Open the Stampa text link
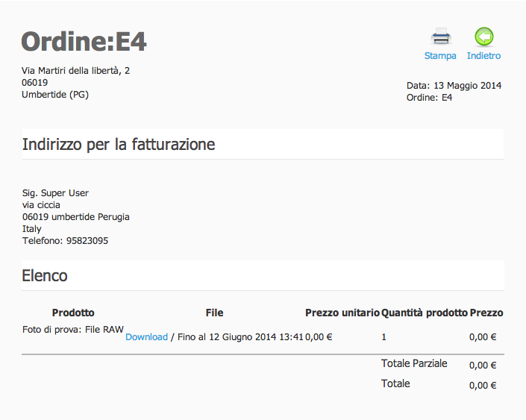Viewport: 526px width, 420px height. (x=440, y=56)
